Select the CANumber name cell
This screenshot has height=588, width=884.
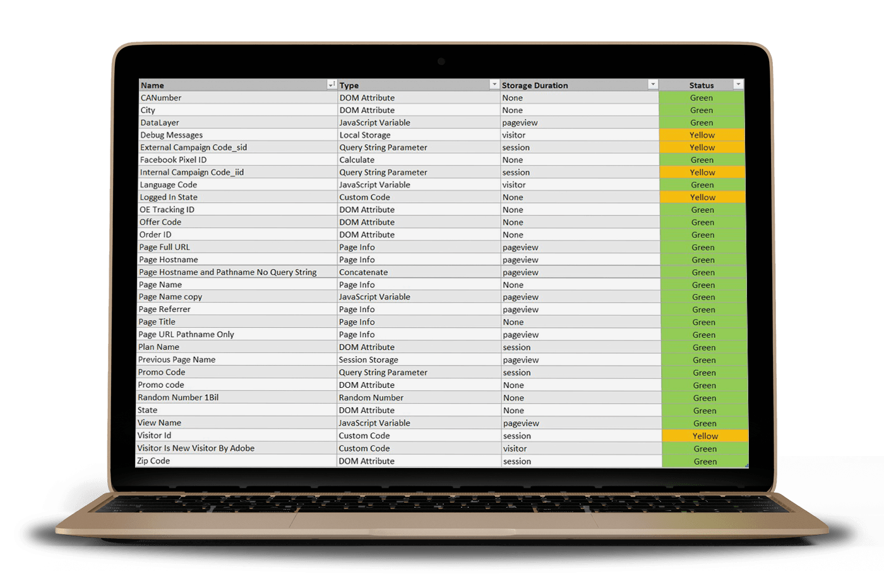[161, 98]
